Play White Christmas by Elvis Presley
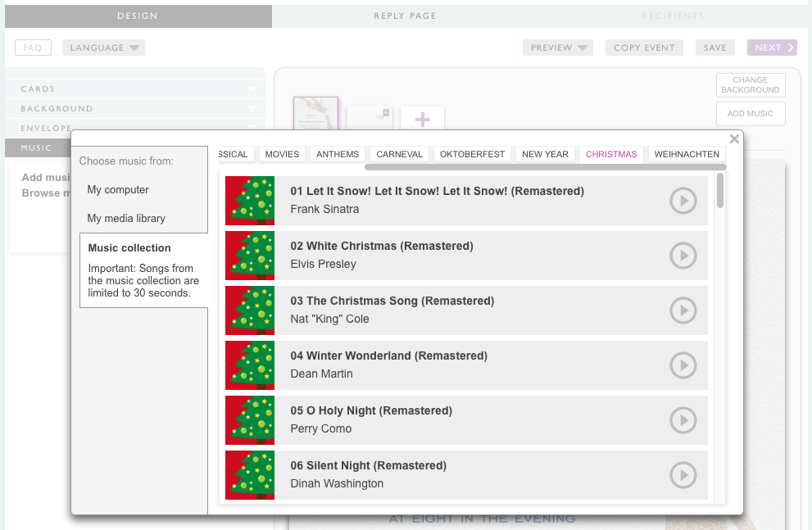The width and height of the screenshot is (812, 530). coord(683,256)
